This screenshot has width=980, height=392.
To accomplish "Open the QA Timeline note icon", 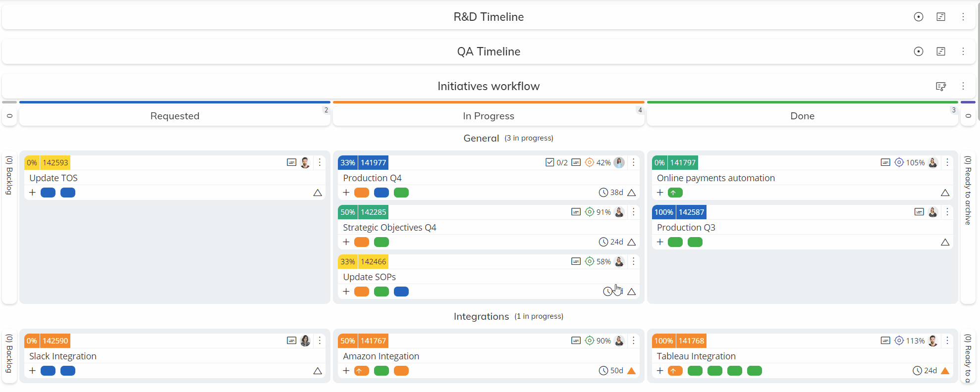I will [x=941, y=51].
